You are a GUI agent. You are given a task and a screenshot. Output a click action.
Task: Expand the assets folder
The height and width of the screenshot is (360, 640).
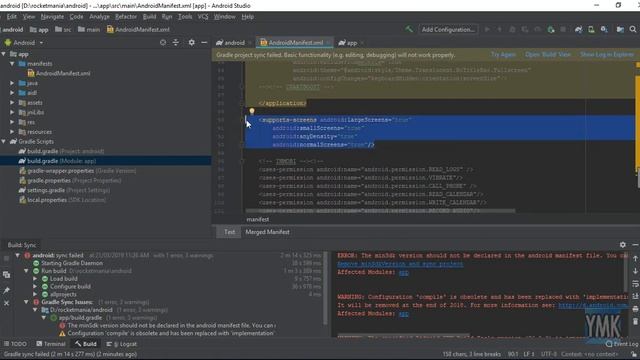[x=12, y=102]
